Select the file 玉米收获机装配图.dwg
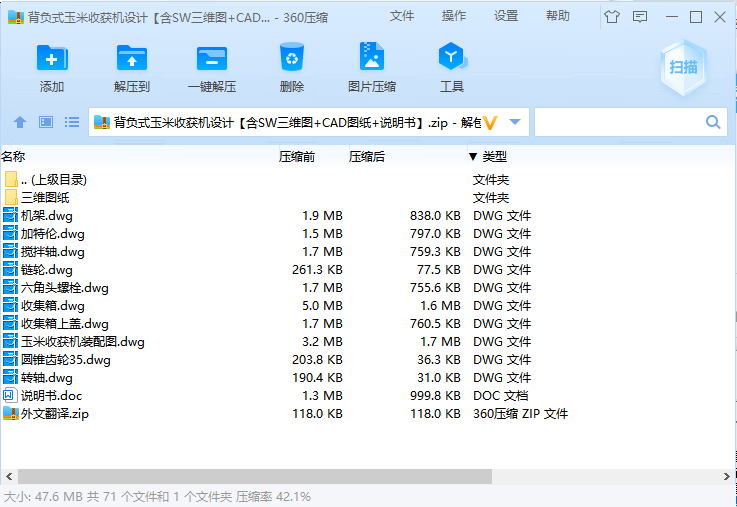This screenshot has height=507, width=737. (x=83, y=342)
